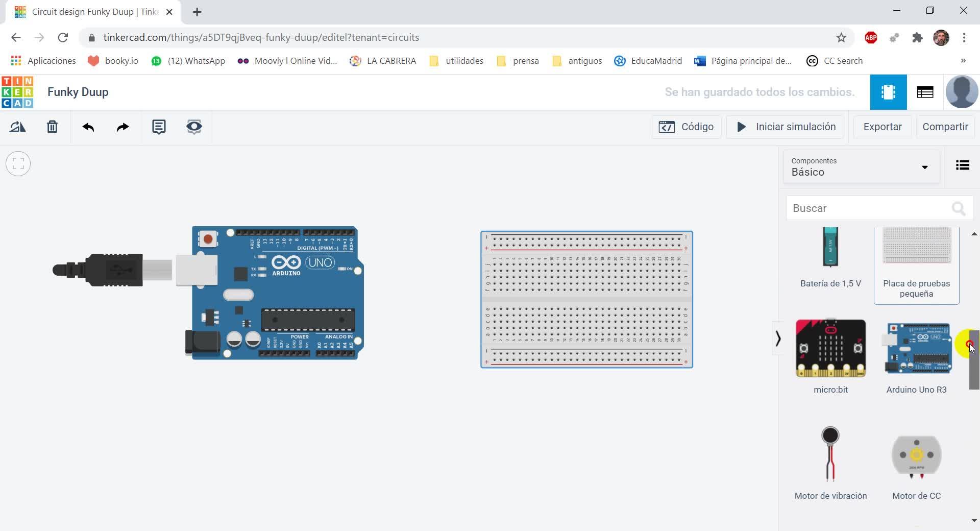Click the zoom-to-fit icon
This screenshot has width=980, height=531.
pyautogui.click(x=18, y=164)
